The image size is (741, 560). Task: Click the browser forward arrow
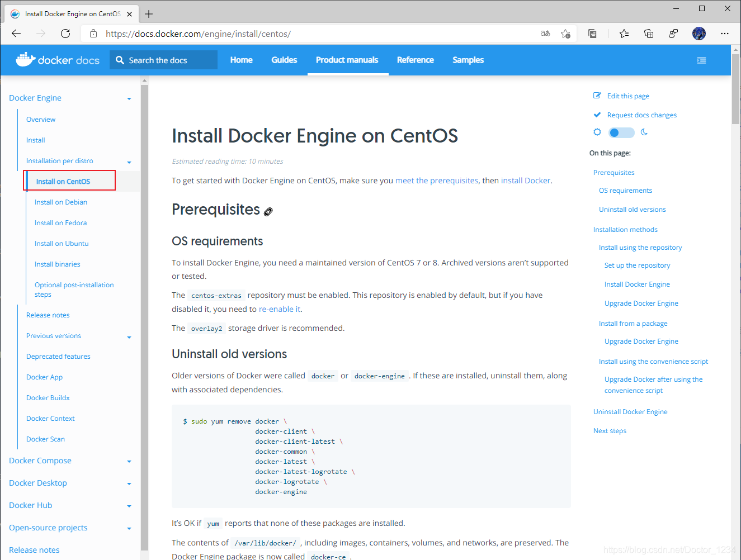coord(41,34)
